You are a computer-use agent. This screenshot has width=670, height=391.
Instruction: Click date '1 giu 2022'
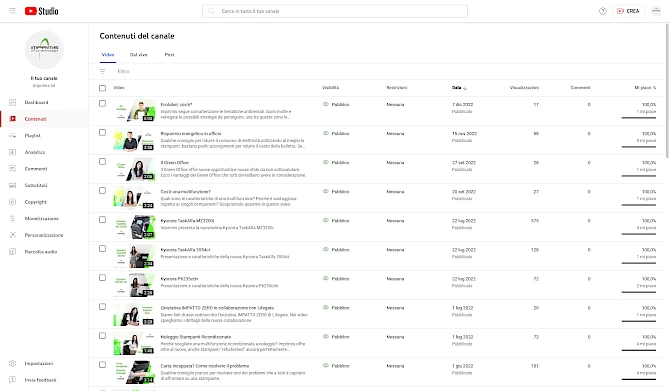(462, 366)
